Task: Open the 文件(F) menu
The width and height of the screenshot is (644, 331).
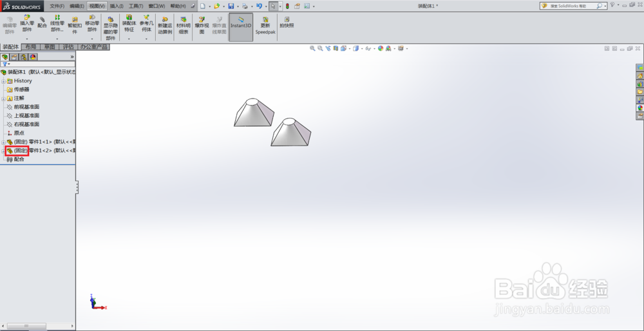Action: click(57, 6)
